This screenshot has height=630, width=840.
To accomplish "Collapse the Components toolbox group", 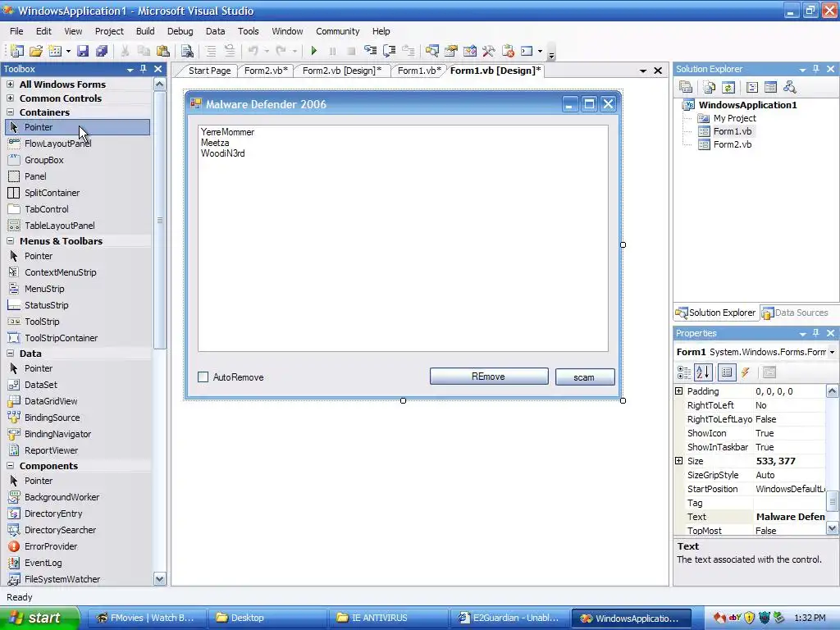I will coord(10,466).
